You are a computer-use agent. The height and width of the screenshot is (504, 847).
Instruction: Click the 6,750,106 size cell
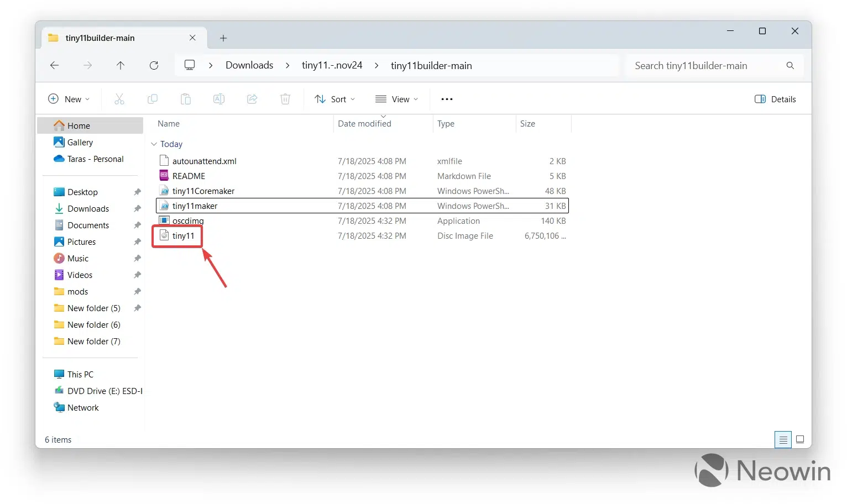click(545, 235)
